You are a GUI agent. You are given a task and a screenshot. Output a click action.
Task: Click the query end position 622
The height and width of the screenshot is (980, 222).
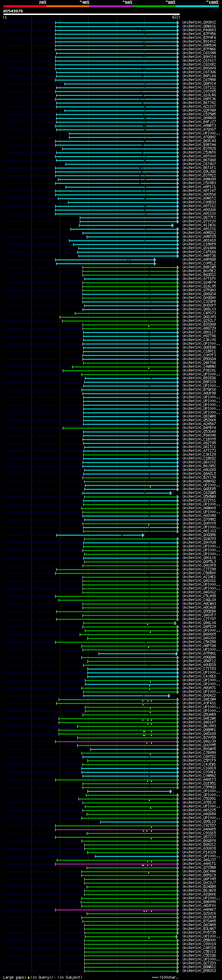175,17
